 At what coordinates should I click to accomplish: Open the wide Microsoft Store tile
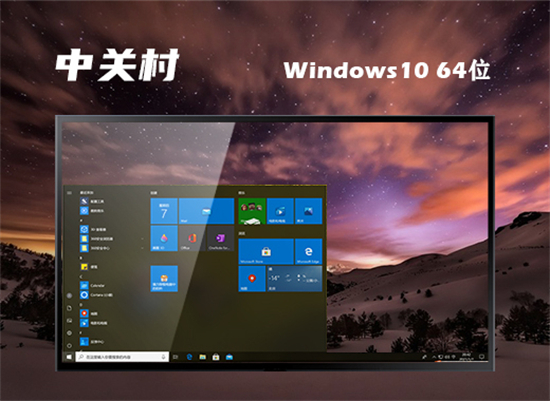point(266,252)
